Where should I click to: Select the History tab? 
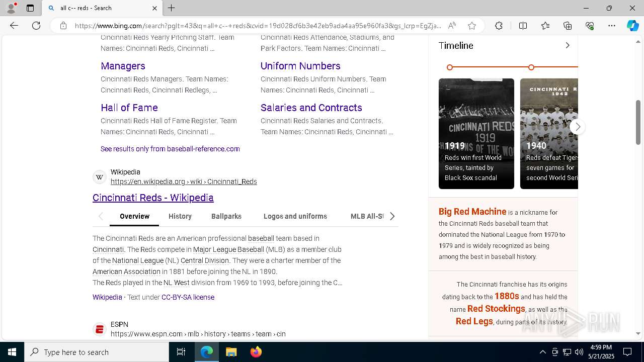pyautogui.click(x=180, y=216)
